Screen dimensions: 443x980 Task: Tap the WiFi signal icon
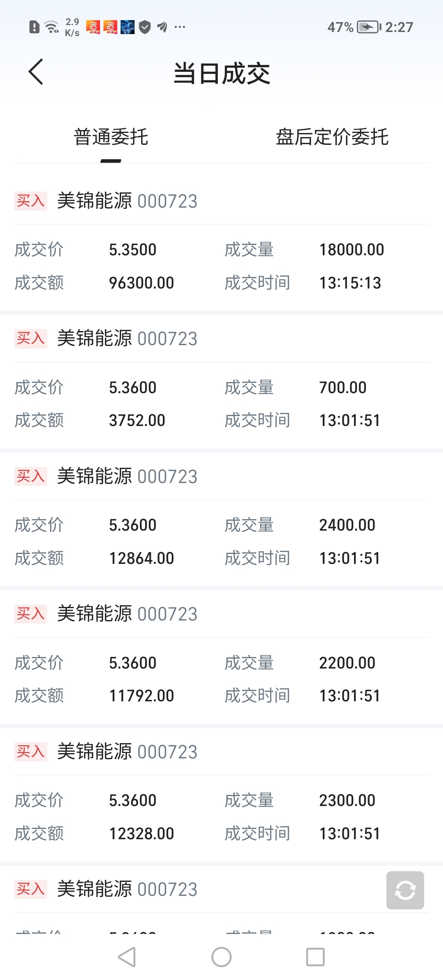[x=51, y=27]
